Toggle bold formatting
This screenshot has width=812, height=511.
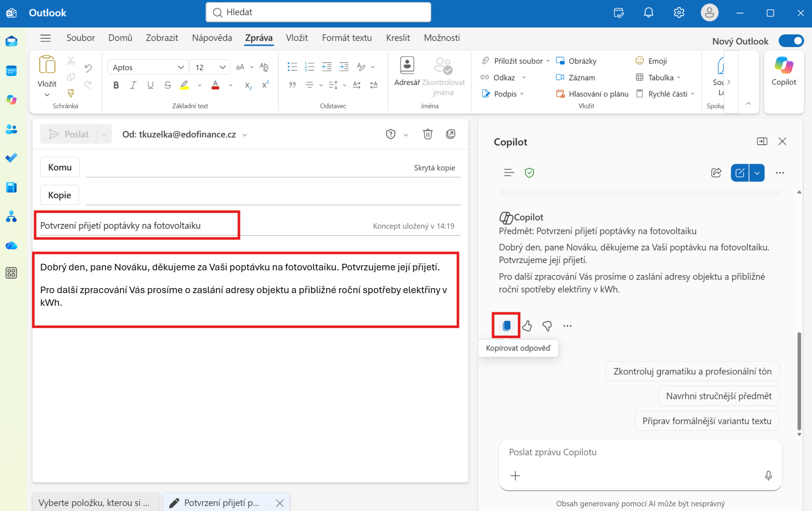click(x=116, y=85)
